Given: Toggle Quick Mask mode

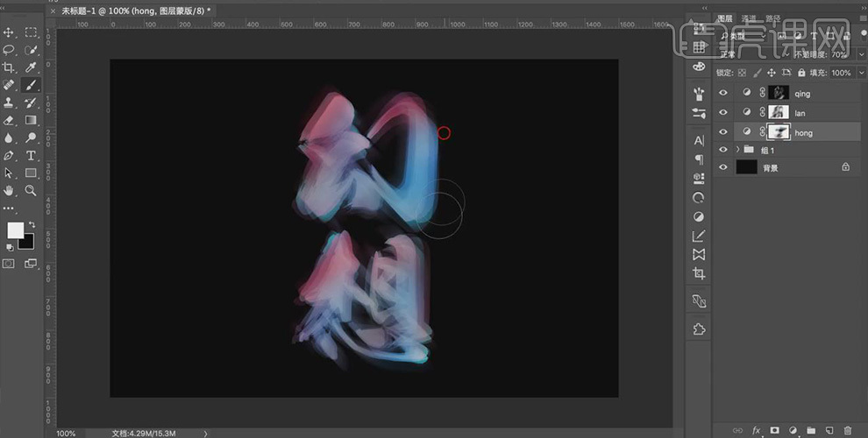Looking at the screenshot, I should (x=8, y=264).
